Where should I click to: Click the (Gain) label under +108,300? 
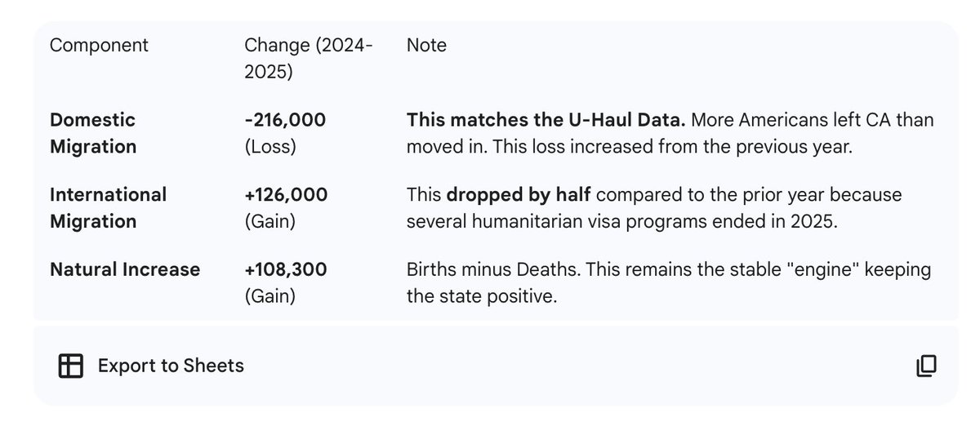pos(269,295)
